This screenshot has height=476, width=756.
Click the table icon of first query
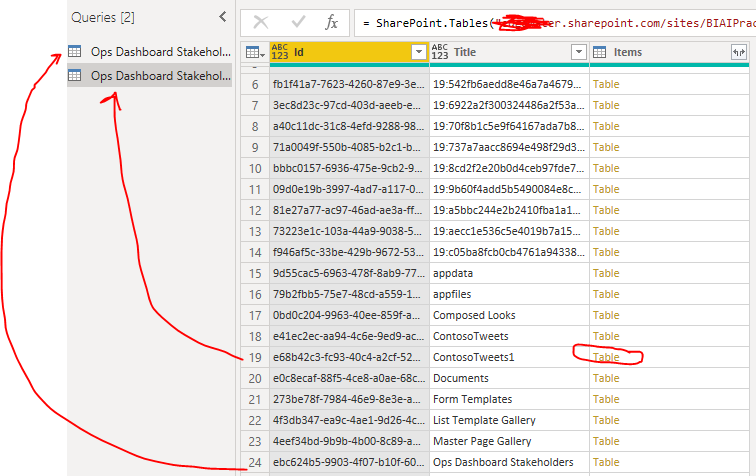pyautogui.click(x=75, y=51)
